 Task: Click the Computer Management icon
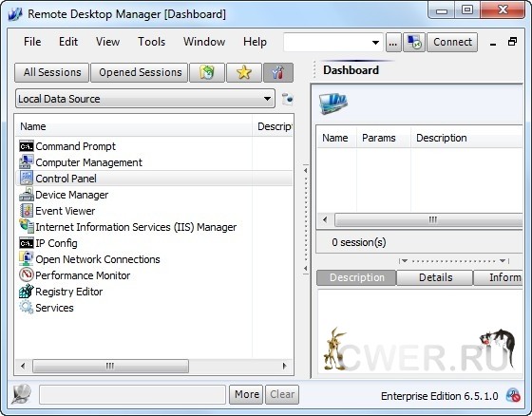[x=27, y=162]
